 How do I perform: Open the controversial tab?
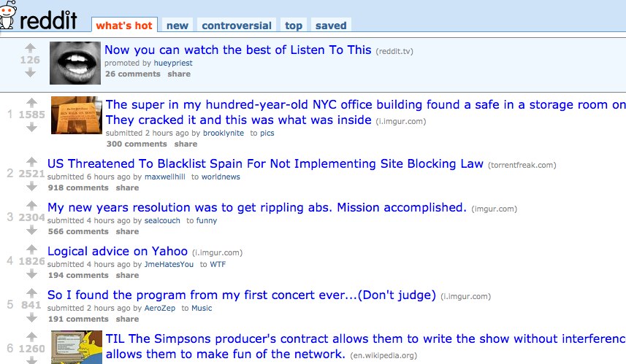click(237, 26)
